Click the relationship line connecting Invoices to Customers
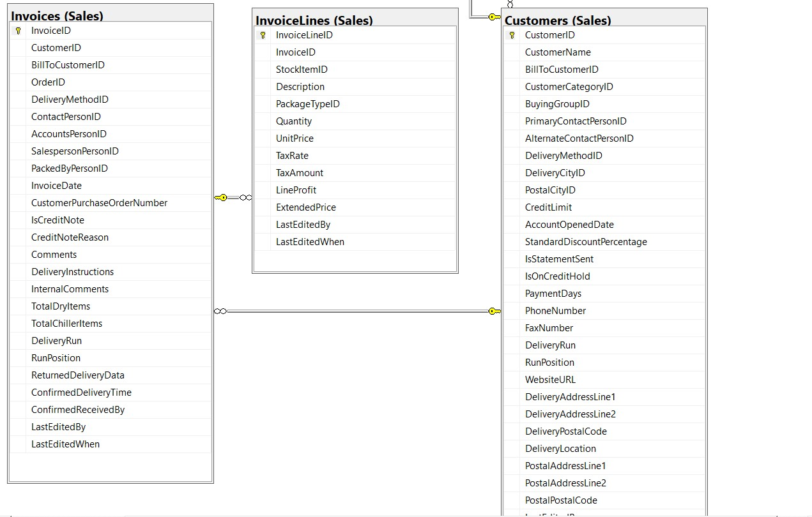 [x=358, y=311]
